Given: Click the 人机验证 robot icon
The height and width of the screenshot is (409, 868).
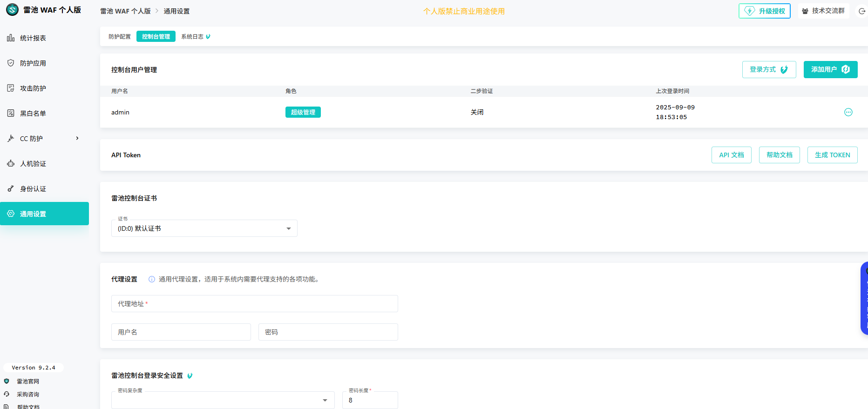Looking at the screenshot, I should (x=11, y=163).
